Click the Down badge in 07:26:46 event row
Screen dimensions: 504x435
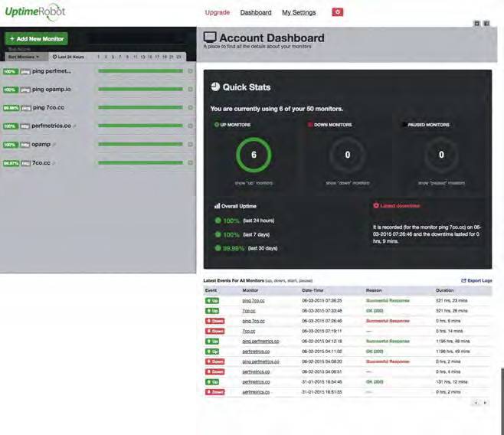click(214, 321)
